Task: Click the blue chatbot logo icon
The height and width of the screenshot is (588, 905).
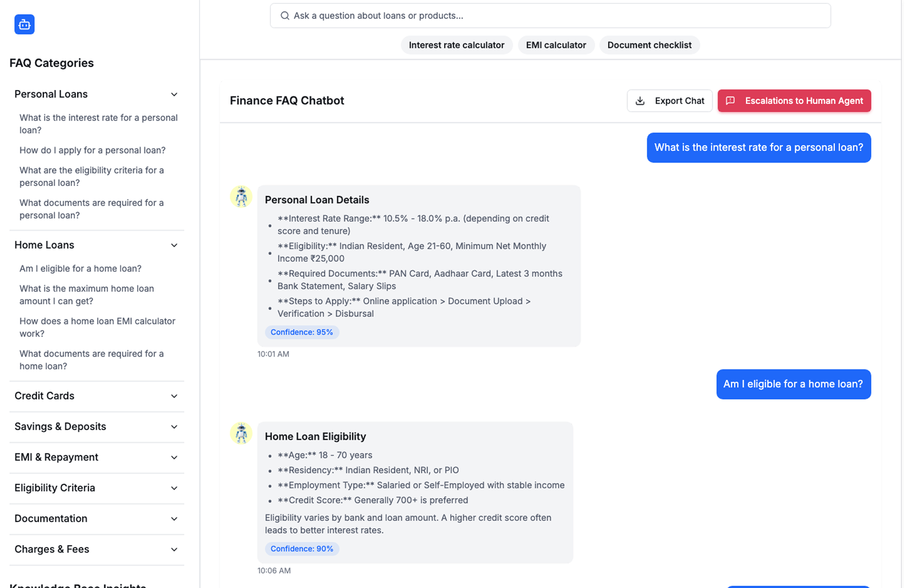Action: (x=25, y=24)
